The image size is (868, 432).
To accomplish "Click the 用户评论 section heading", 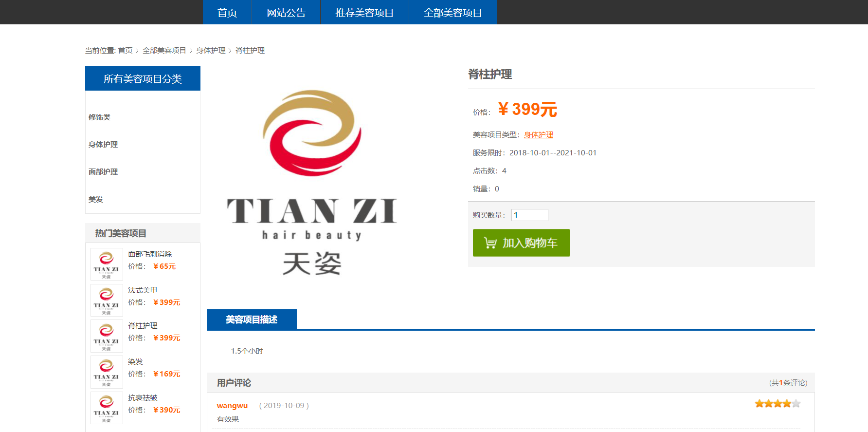I will coord(234,383).
